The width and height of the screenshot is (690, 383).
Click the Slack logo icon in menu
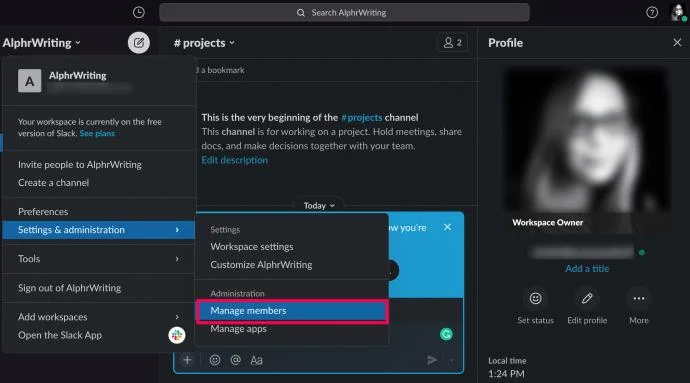(x=177, y=335)
